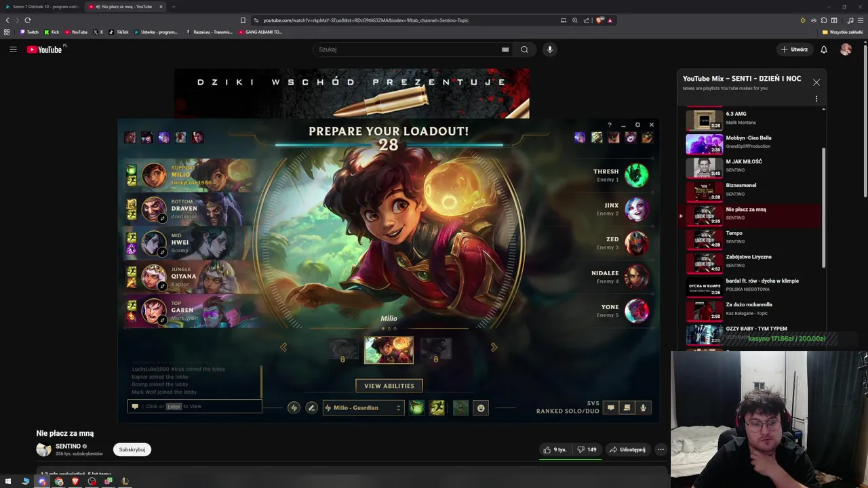Open the YouTube hamburger guide menu
Screen dimensions: 868x488
[x=13, y=49]
